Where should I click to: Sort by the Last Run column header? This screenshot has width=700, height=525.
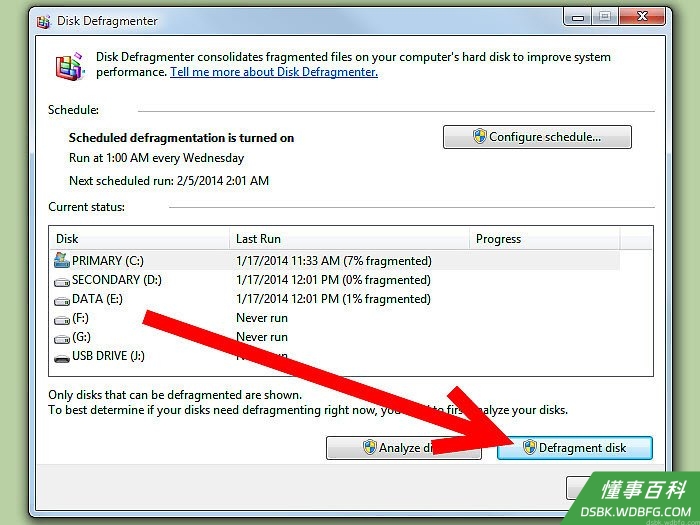350,239
